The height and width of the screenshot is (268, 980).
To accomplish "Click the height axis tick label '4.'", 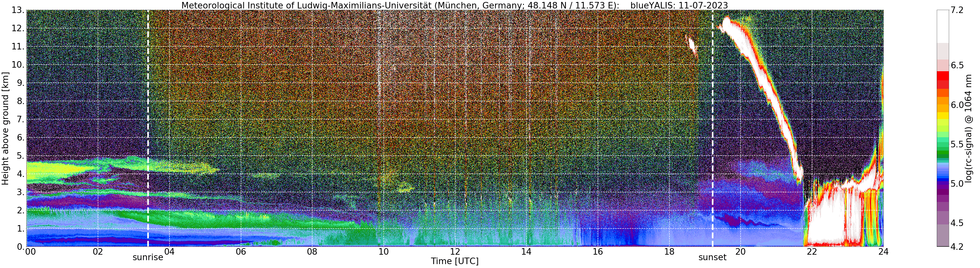I will [x=20, y=174].
